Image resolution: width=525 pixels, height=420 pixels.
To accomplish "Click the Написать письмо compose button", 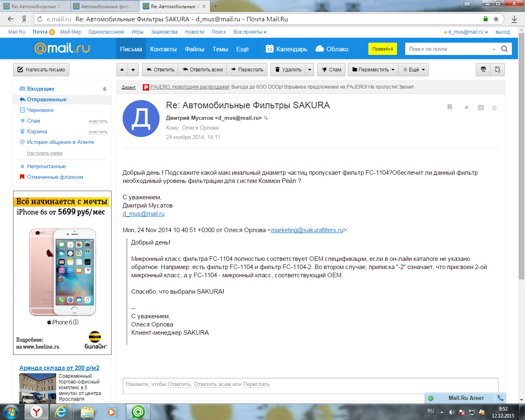I will pyautogui.click(x=41, y=70).
